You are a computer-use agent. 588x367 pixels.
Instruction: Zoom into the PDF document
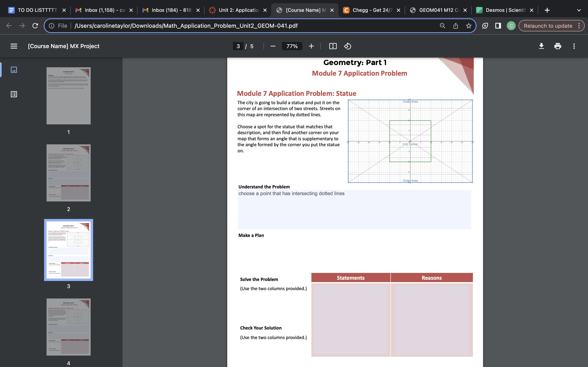[311, 46]
